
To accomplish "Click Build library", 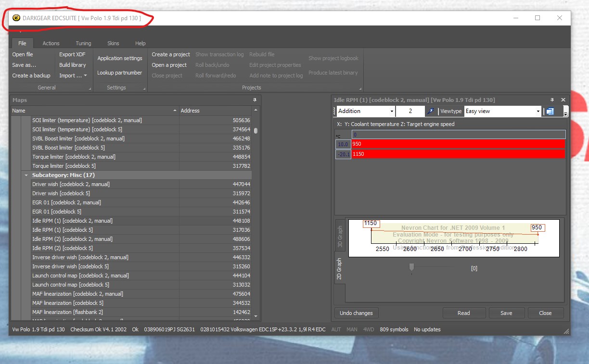I will (x=73, y=65).
